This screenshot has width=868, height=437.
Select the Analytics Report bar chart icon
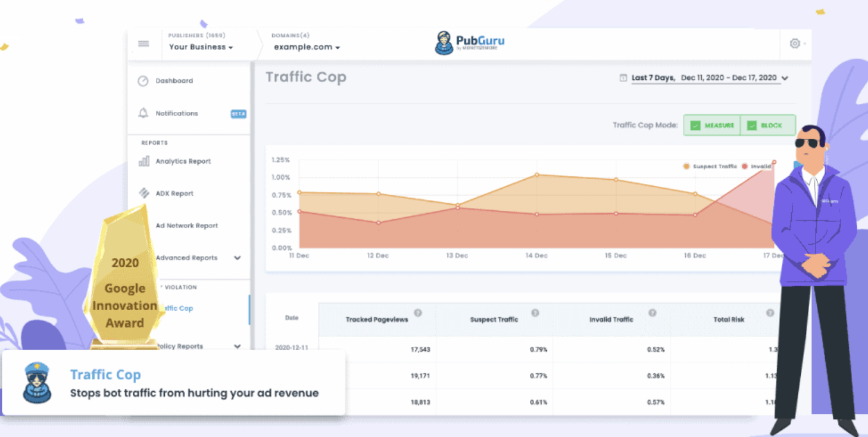click(143, 161)
